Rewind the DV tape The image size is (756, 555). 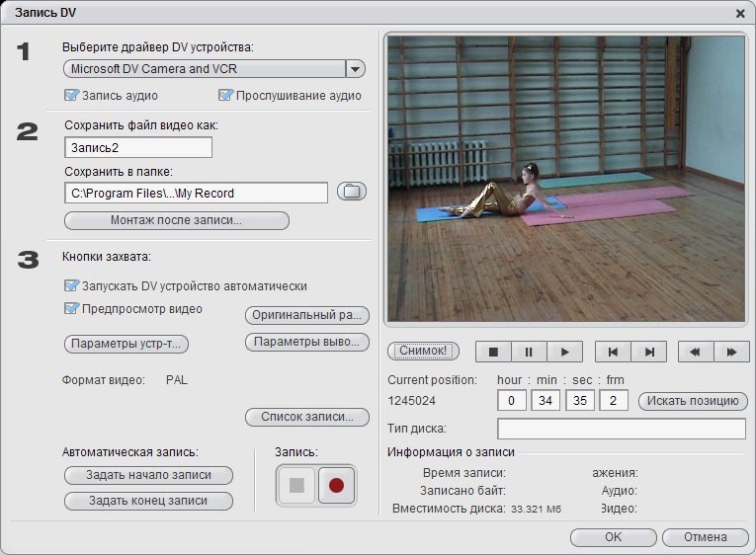click(696, 353)
